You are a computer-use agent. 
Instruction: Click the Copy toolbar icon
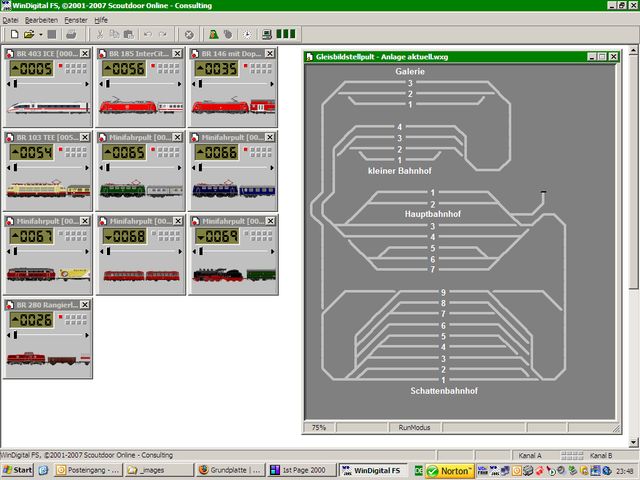pos(114,34)
